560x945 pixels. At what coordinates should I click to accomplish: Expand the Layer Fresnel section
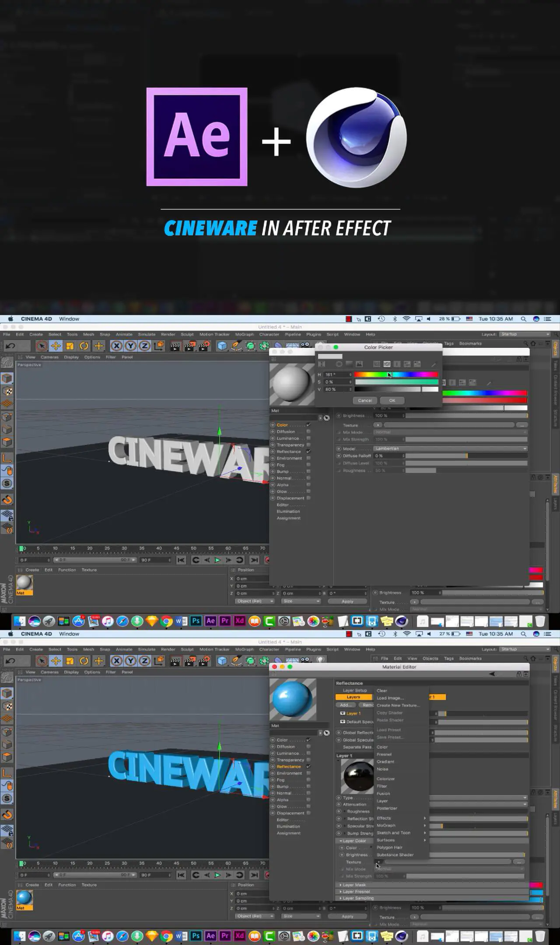(356, 891)
